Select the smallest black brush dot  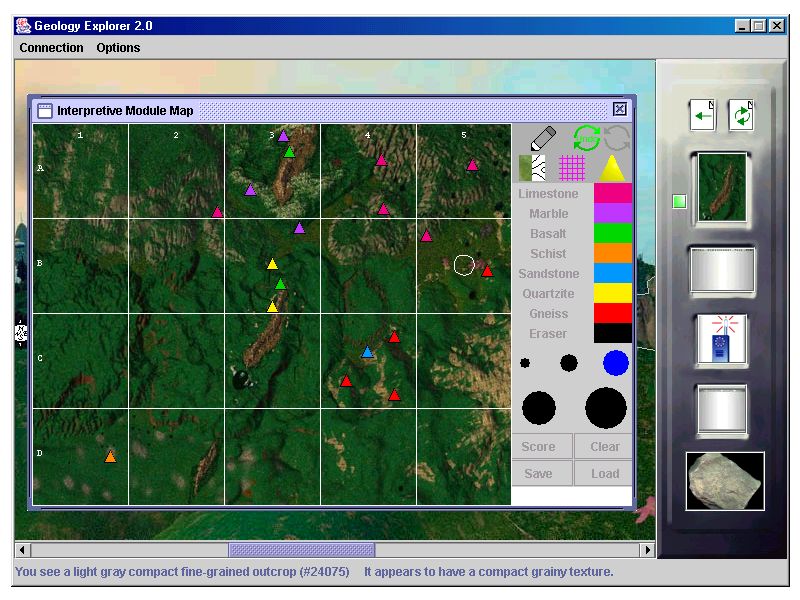[x=525, y=363]
